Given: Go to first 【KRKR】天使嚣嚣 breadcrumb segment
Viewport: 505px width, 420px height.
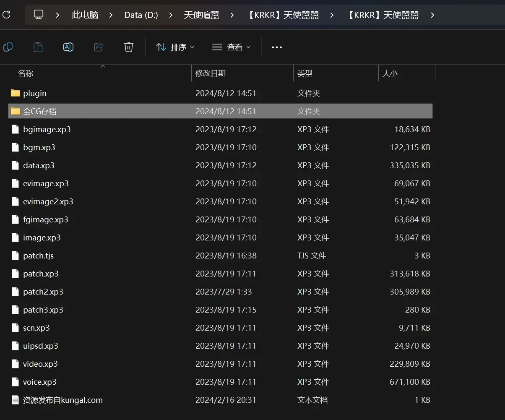Looking at the screenshot, I should point(283,15).
